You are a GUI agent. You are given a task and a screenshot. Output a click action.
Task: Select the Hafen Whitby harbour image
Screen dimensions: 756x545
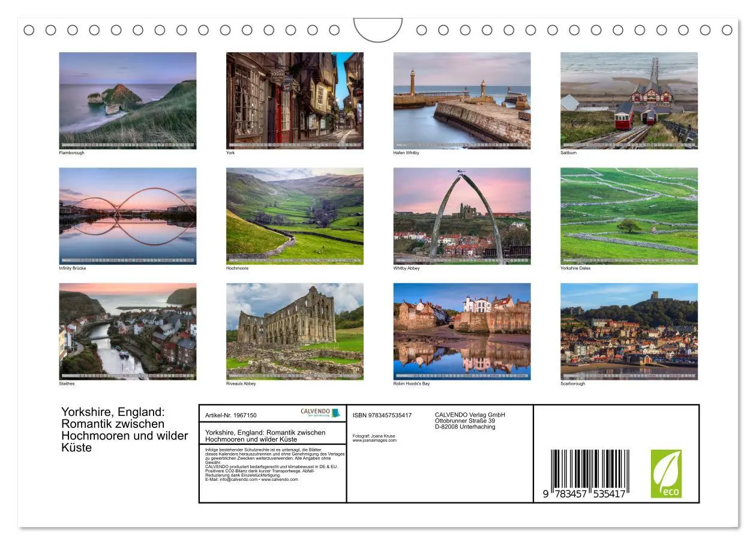coord(462,100)
